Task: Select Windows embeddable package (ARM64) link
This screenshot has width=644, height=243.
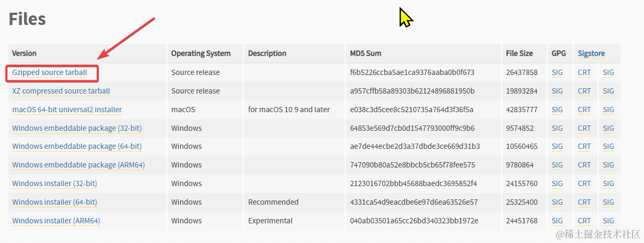Action: pos(79,165)
